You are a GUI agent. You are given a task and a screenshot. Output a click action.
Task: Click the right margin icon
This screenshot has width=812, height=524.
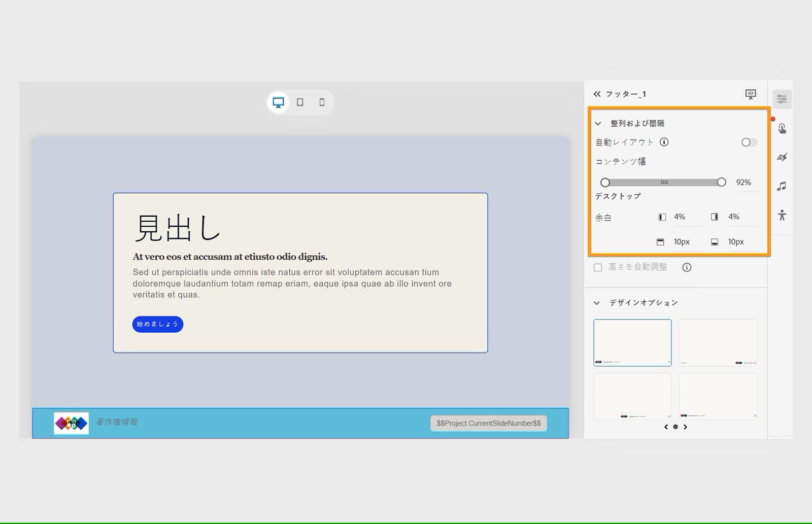[715, 217]
